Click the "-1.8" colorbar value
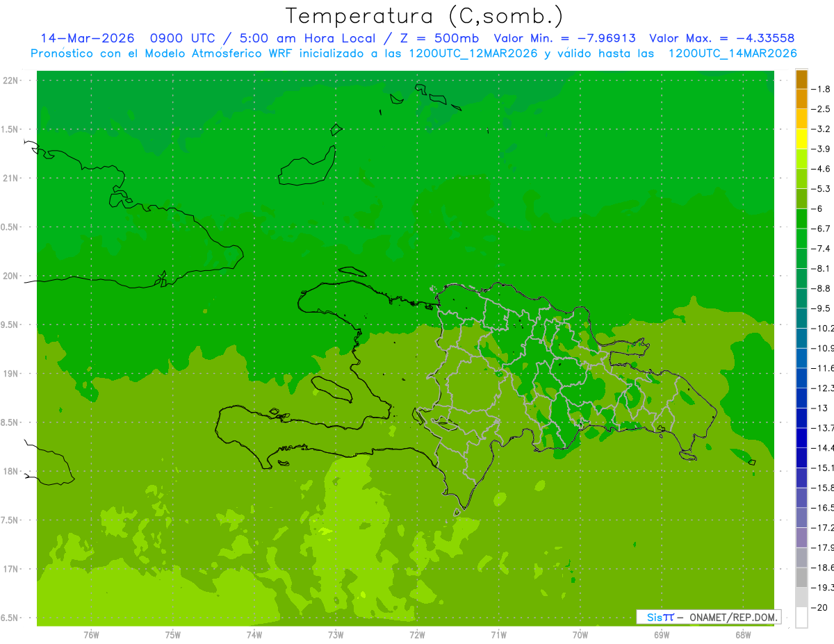834x644 pixels. click(821, 89)
